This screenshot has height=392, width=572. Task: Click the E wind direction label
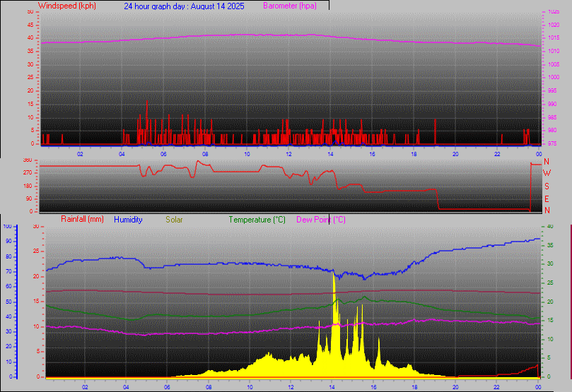click(547, 199)
